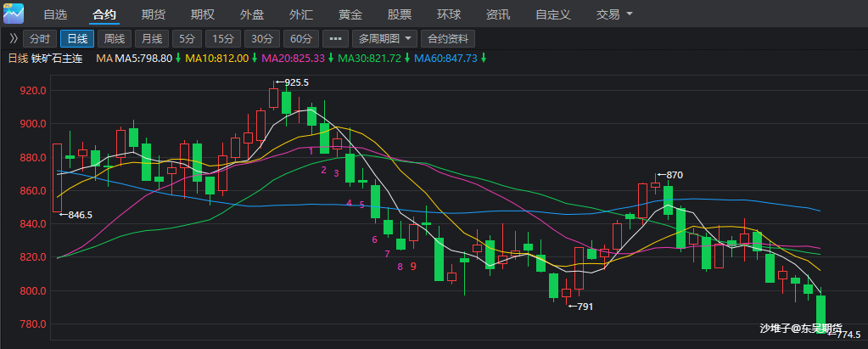Open the 自选 tab
868x349 pixels.
[x=55, y=14]
